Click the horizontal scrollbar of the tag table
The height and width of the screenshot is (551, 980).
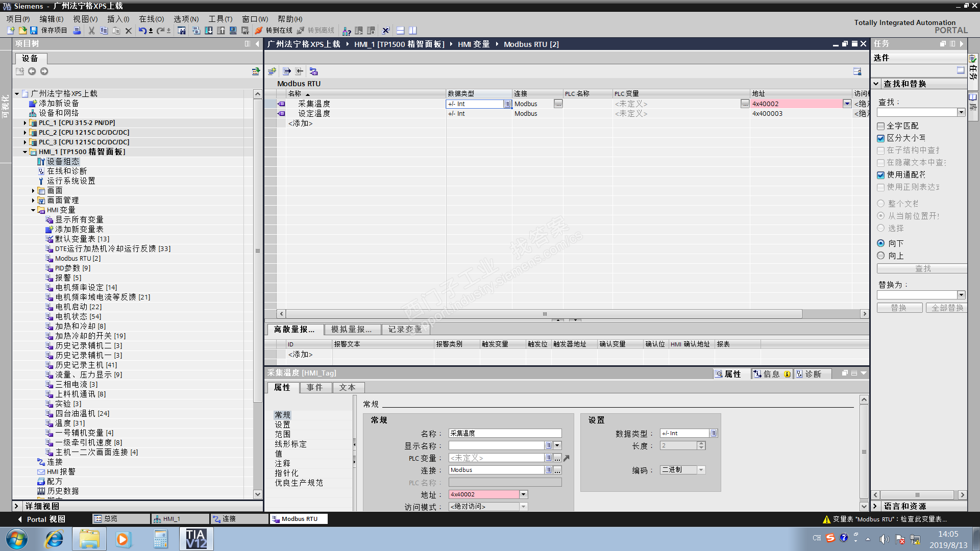click(x=544, y=314)
